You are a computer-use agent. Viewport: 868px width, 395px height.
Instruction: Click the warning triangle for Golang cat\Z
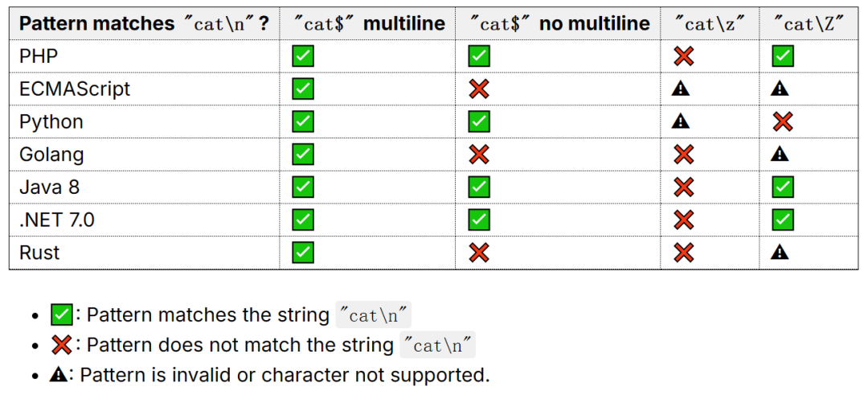click(x=780, y=154)
